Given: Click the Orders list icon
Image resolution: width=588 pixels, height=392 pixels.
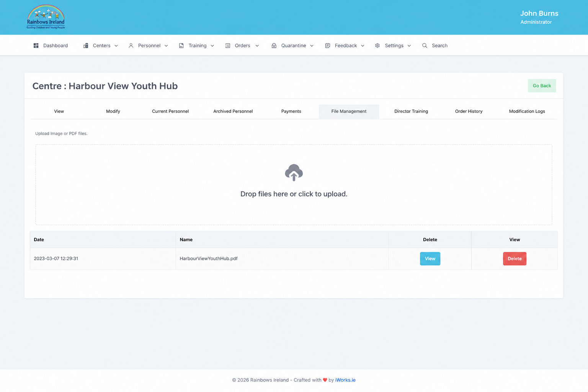Looking at the screenshot, I should [228, 46].
